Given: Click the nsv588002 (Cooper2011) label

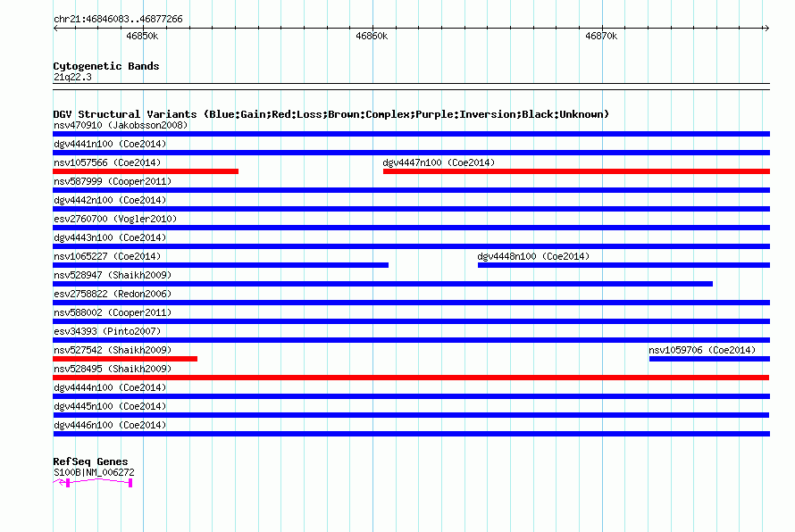Looking at the screenshot, I should point(113,312).
